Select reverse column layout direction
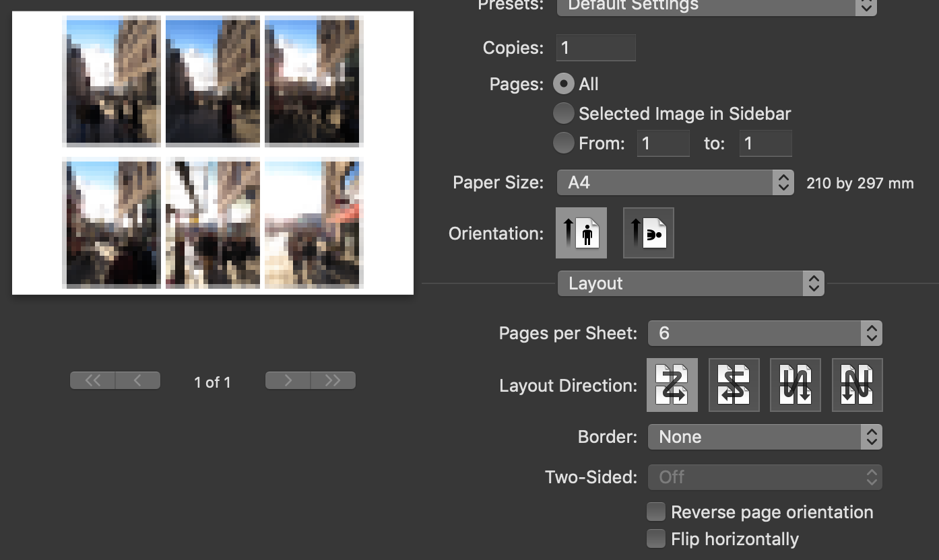The width and height of the screenshot is (939, 560). [x=856, y=384]
